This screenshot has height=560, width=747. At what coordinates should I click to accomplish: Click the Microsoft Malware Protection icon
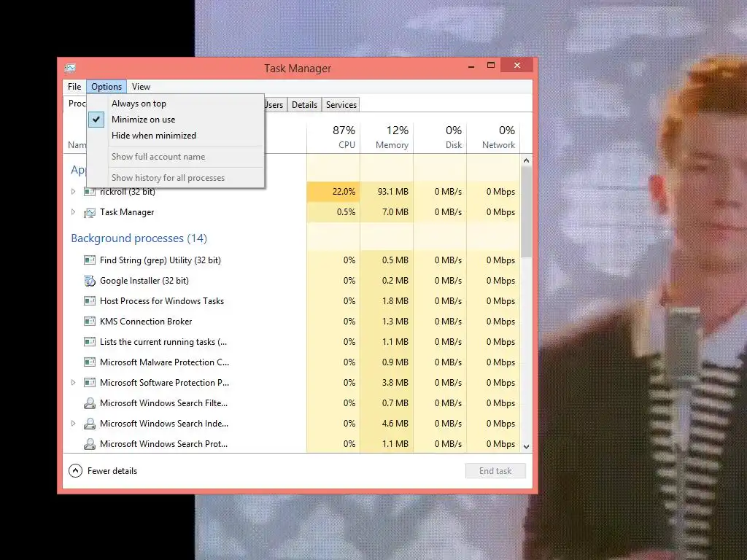pyautogui.click(x=90, y=362)
